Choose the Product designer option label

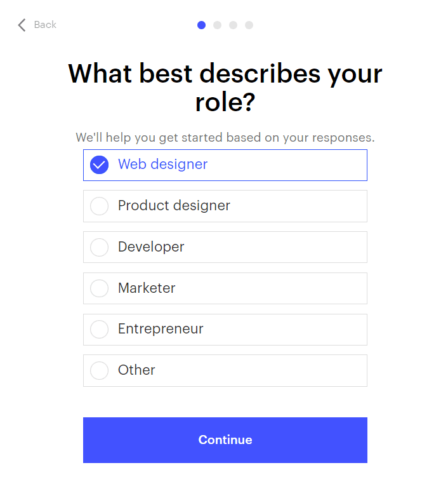174,206
